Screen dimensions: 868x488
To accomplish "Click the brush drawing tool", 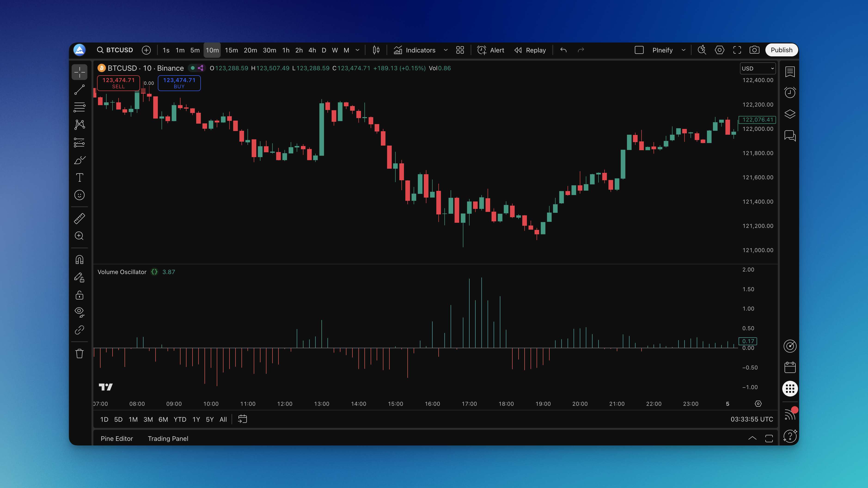I will [79, 160].
